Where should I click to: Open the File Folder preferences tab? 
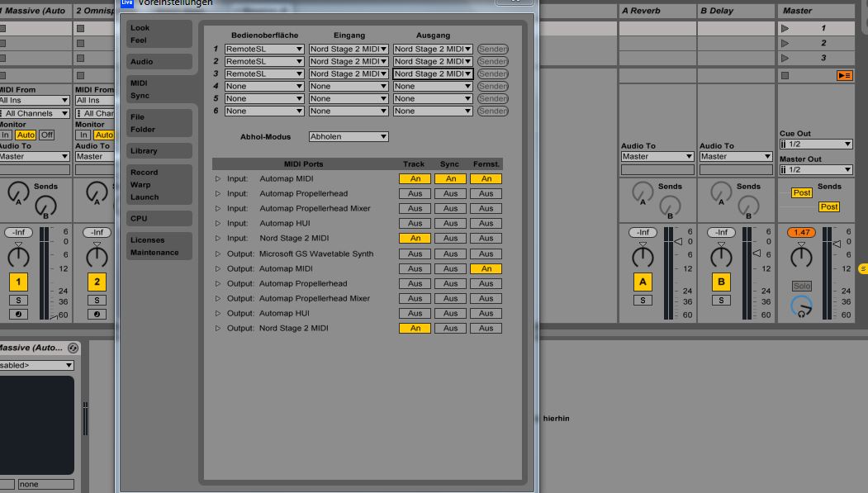click(159, 123)
